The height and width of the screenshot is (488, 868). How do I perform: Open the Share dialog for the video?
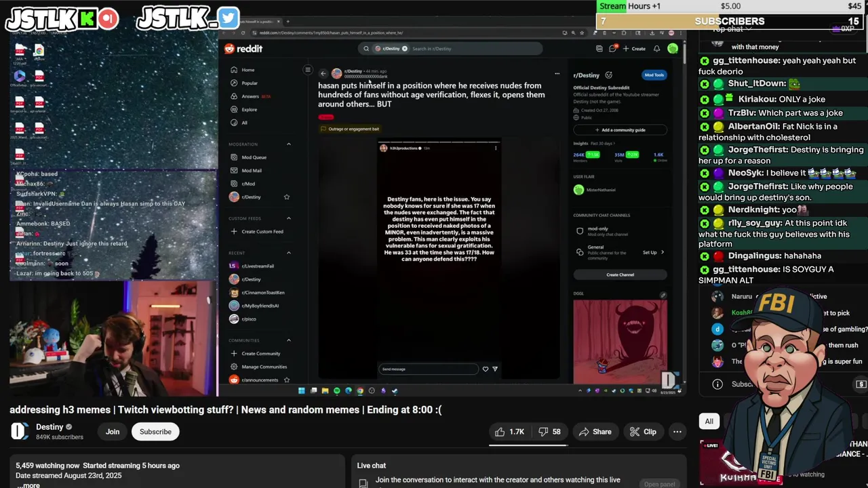point(595,432)
